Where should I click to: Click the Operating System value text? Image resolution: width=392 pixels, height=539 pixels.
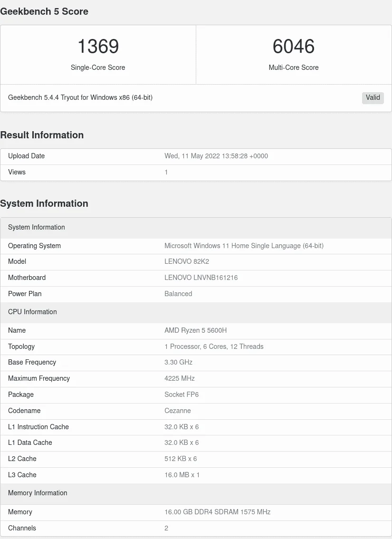coord(244,246)
